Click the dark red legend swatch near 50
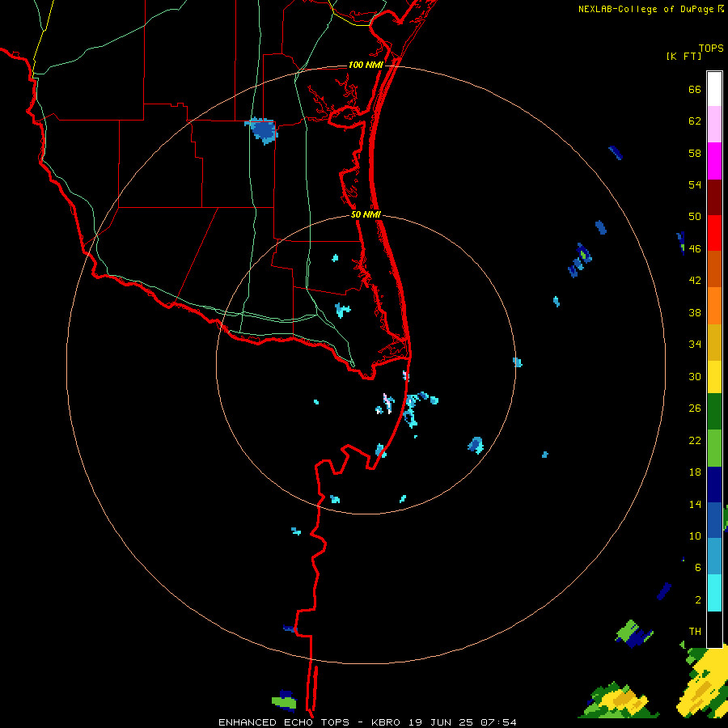 tap(714, 197)
